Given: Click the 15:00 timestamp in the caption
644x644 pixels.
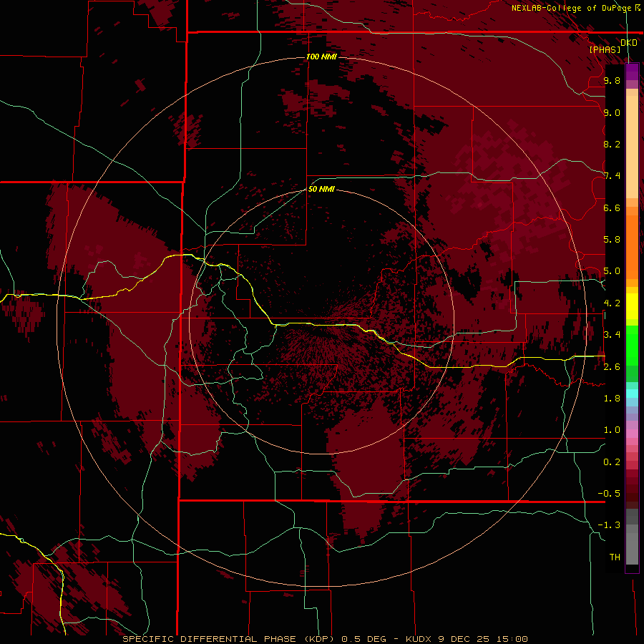Looking at the screenshot, I should tap(512, 639).
